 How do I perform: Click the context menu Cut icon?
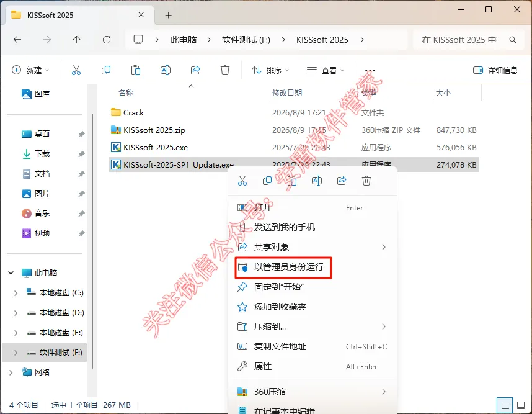click(242, 181)
